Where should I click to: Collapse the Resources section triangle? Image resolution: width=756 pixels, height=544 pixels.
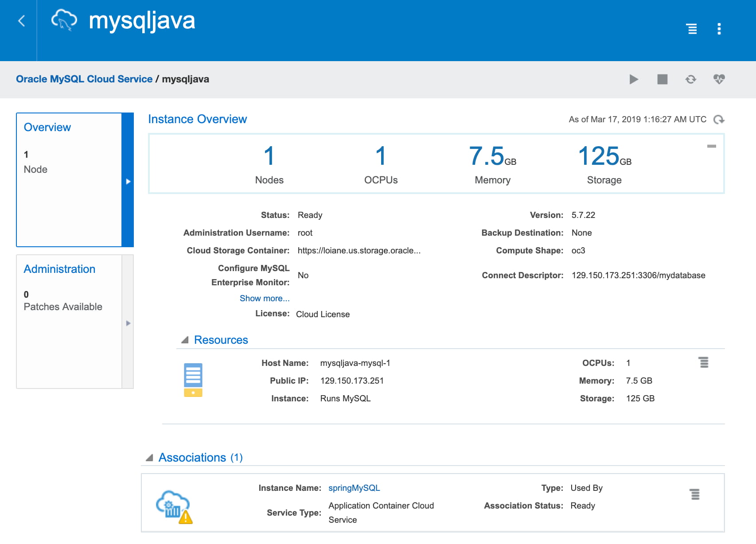[x=185, y=340]
